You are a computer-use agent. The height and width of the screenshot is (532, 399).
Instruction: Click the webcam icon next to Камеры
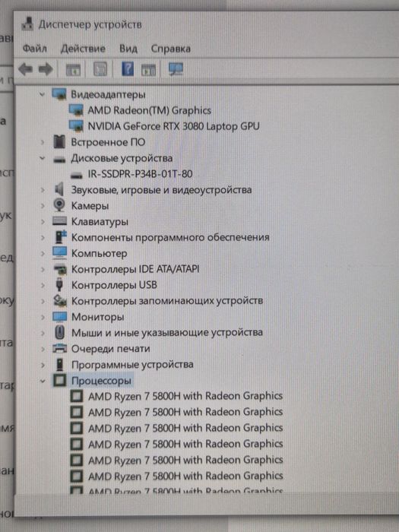pyautogui.click(x=59, y=205)
